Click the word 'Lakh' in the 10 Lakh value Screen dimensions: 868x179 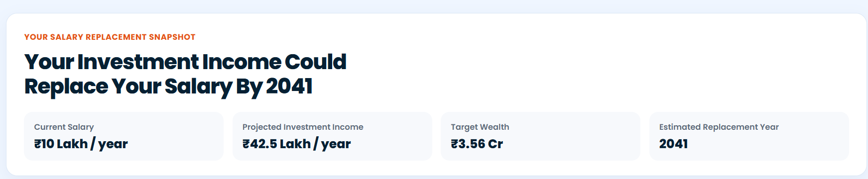click(72, 144)
